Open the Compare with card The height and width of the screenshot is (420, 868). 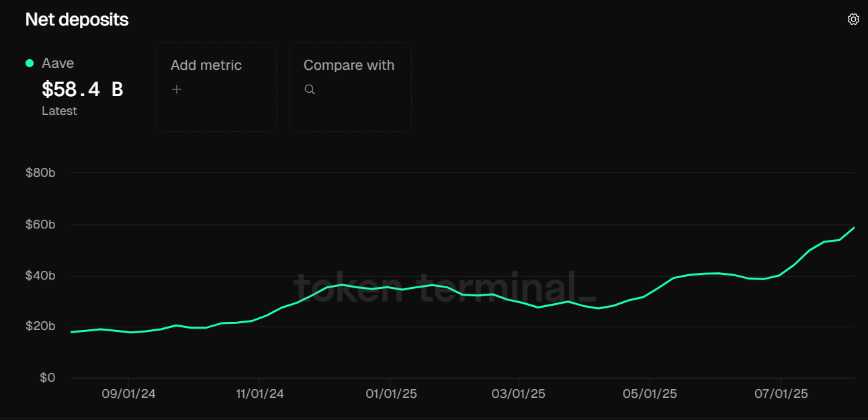(349, 86)
